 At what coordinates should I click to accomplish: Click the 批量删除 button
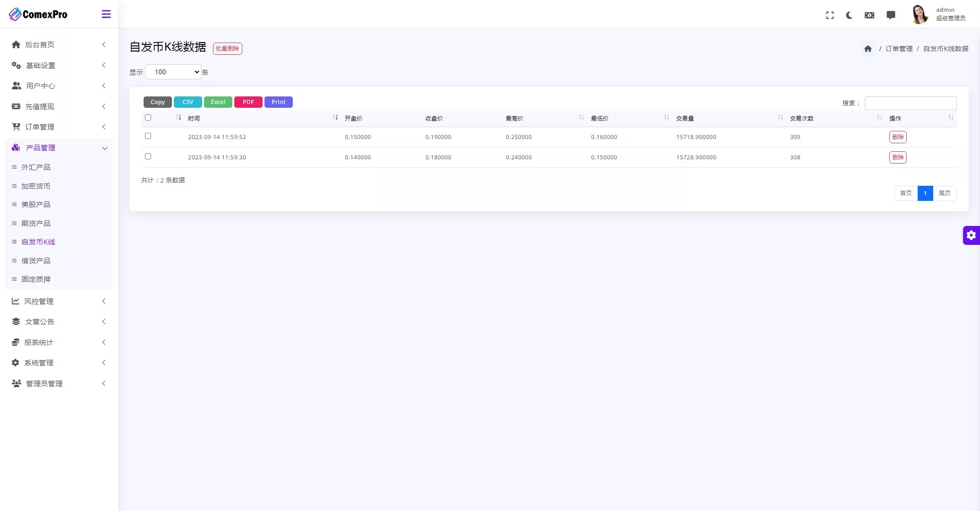[227, 49]
